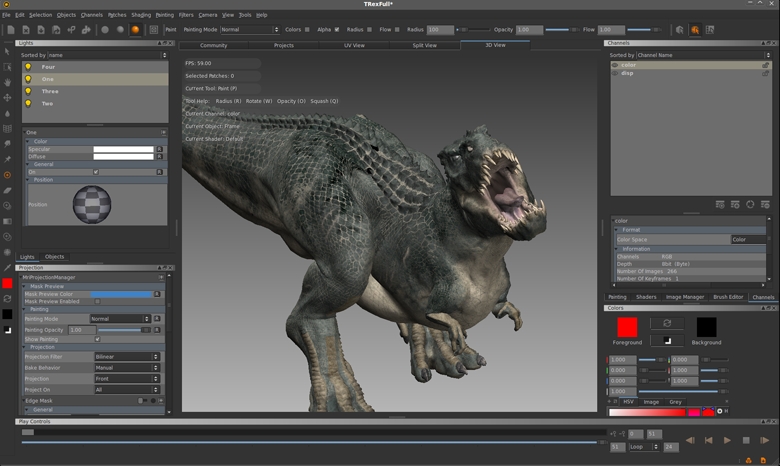
Task: Open the Projection Filter Bilinear dropdown
Action: coord(126,357)
